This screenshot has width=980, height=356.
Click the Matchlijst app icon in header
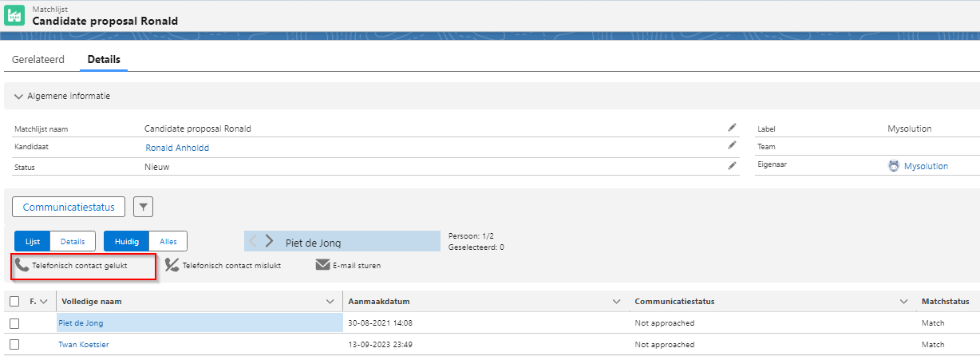click(14, 15)
